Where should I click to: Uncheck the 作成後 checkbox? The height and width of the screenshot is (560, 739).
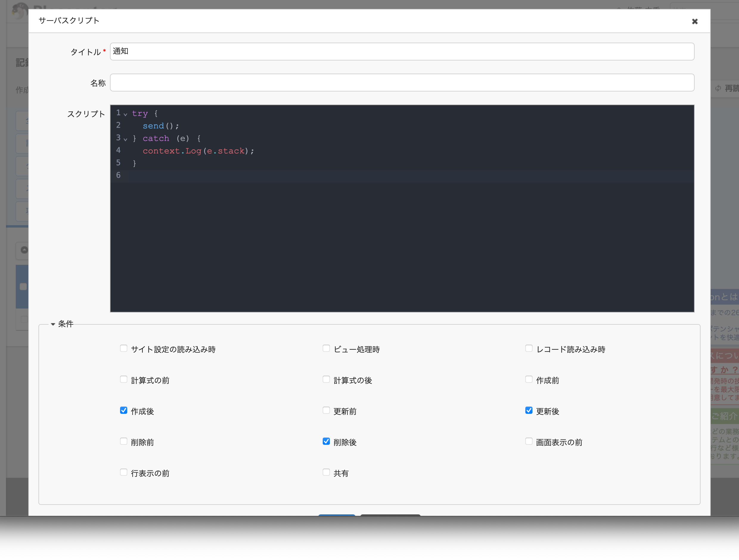(x=124, y=410)
